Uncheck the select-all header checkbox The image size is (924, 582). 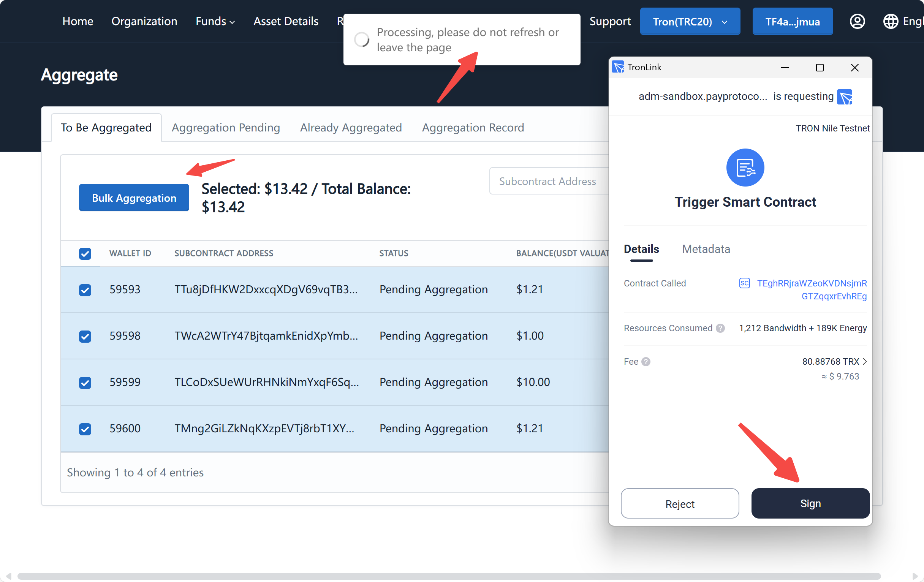84,253
